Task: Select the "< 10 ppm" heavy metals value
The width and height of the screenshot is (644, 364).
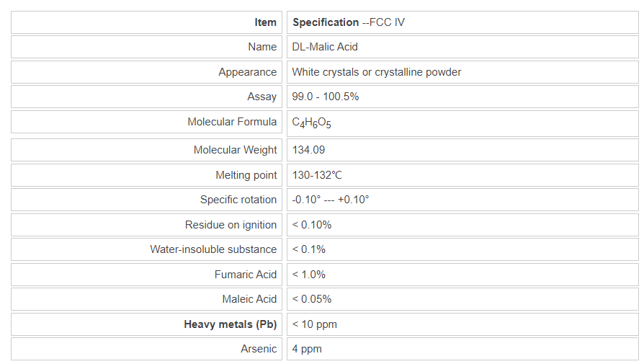Action: point(315,324)
